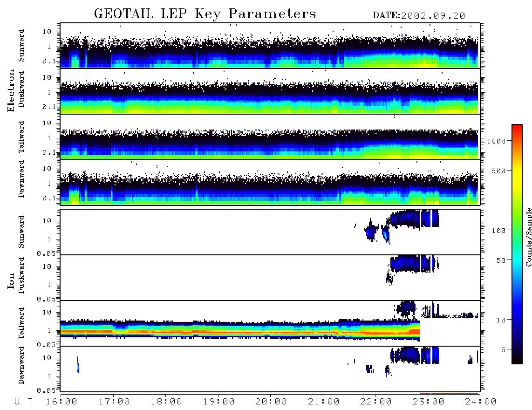Click the Electron Tailward spectrogram panel
The height and width of the screenshot is (410, 532).
(x=270, y=137)
